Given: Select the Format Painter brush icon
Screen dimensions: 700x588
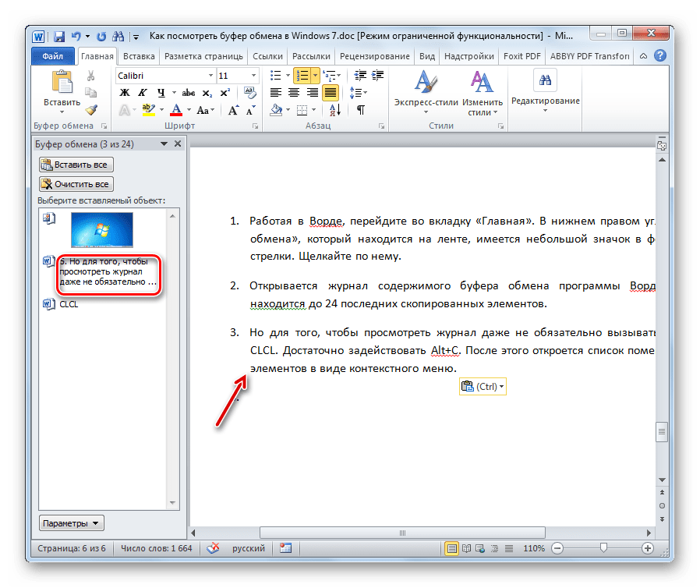Looking at the screenshot, I should (x=91, y=110).
